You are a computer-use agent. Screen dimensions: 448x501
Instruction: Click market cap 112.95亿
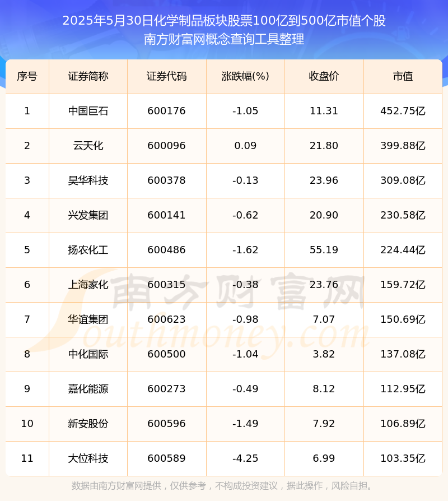tap(403, 389)
